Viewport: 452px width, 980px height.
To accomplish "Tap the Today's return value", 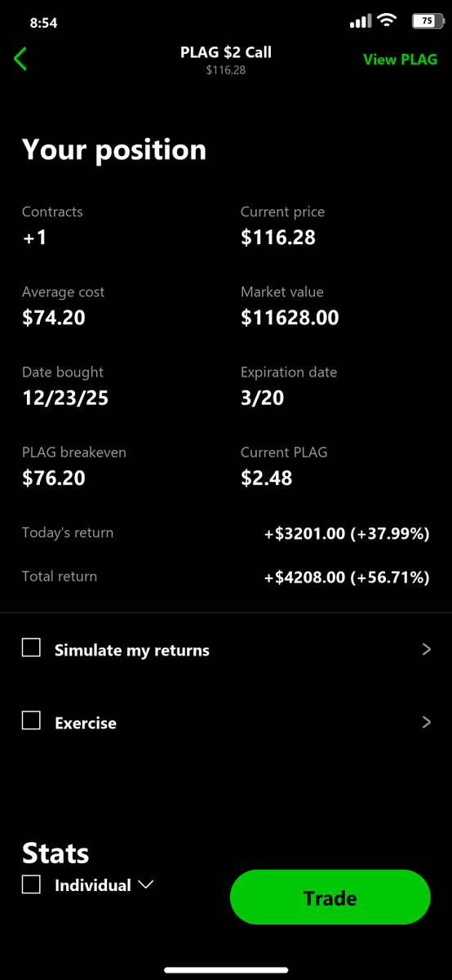I will [347, 534].
